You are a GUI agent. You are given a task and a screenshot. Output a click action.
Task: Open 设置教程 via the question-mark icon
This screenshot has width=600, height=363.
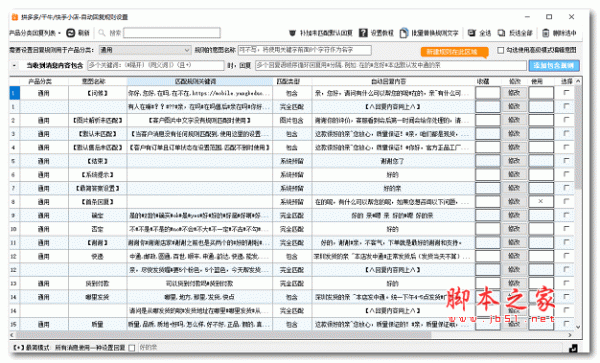tap(363, 33)
